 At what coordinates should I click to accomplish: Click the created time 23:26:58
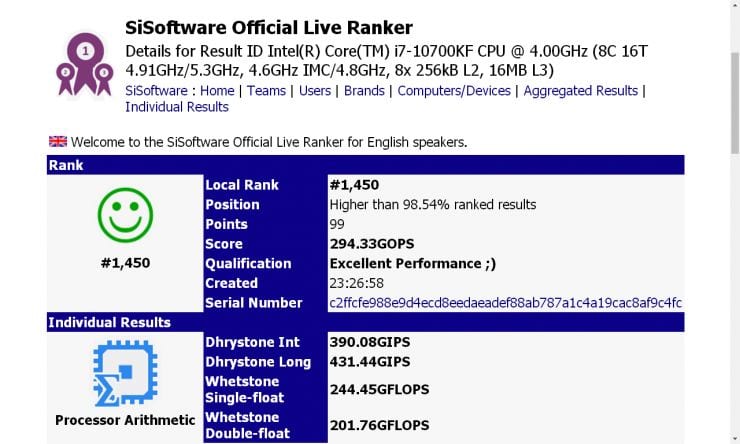coord(356,283)
